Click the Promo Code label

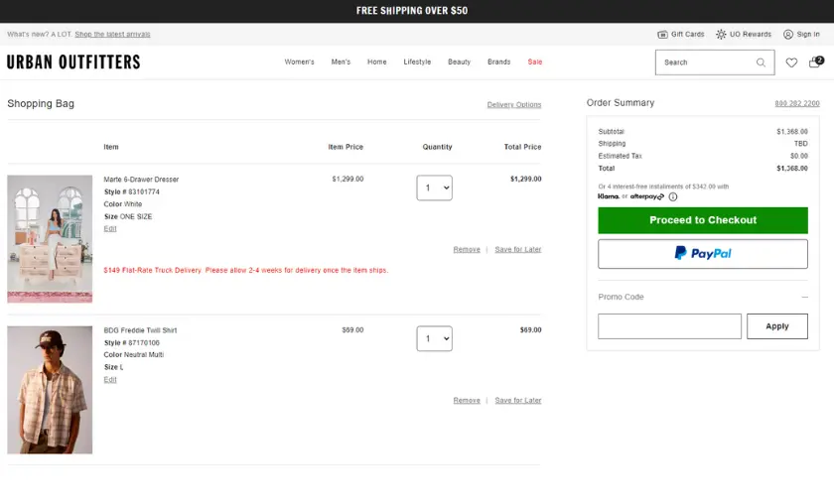coord(621,298)
